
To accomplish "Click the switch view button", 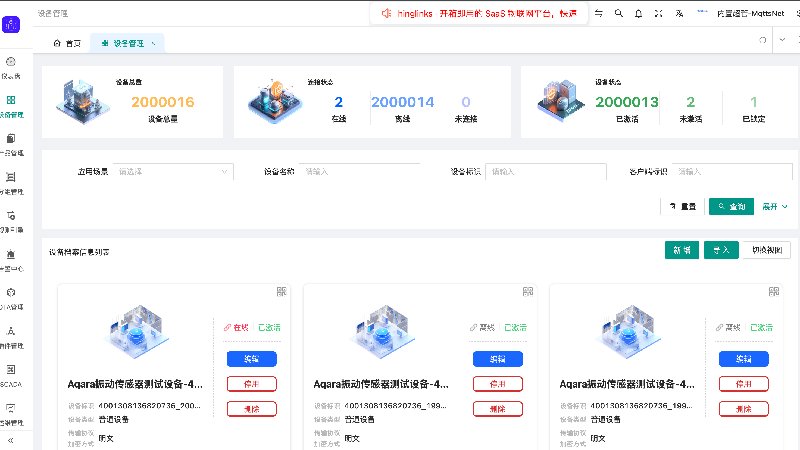I will click(x=767, y=250).
